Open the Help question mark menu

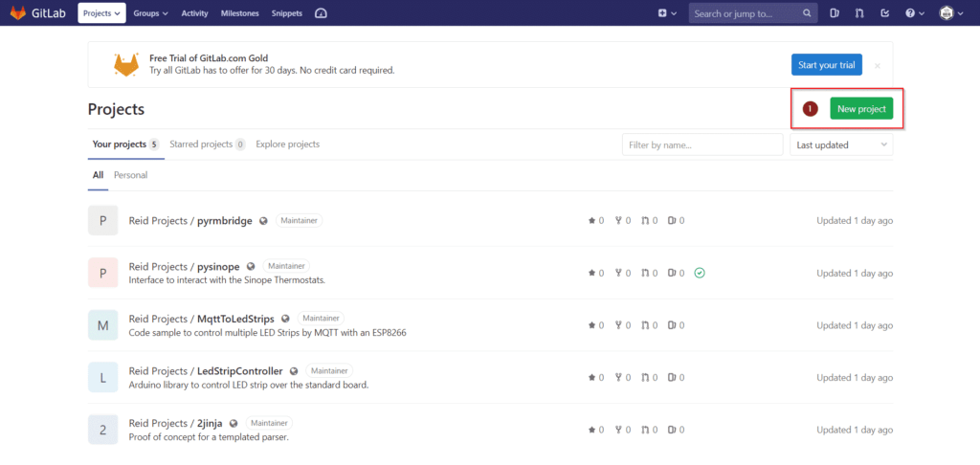pos(915,13)
